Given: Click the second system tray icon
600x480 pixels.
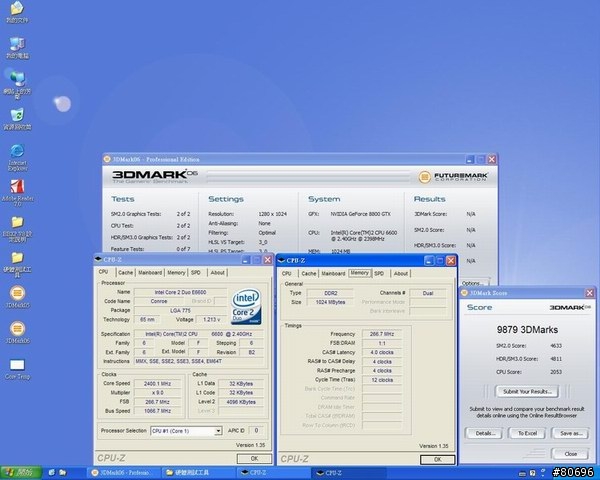Looking at the screenshot, I should click(532, 473).
